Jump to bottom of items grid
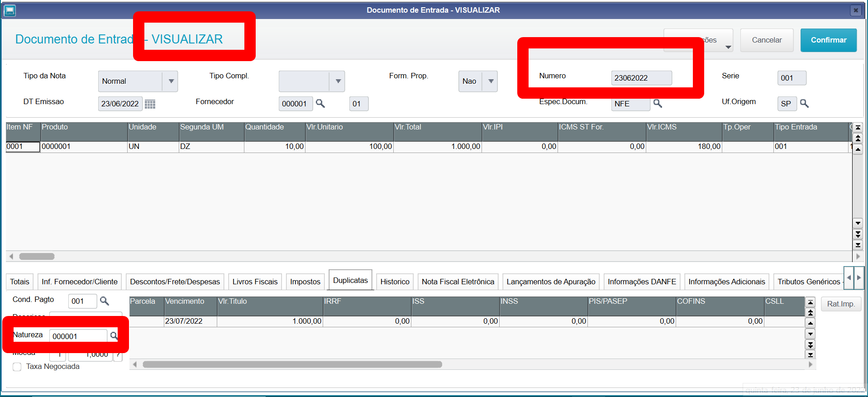The image size is (868, 397). [858, 245]
